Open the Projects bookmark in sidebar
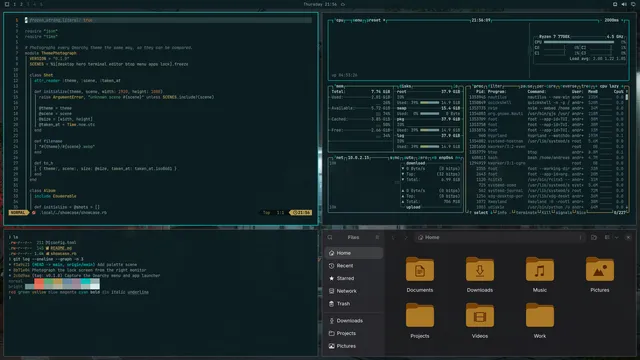Screen dimensions: 640x360 click(354, 333)
